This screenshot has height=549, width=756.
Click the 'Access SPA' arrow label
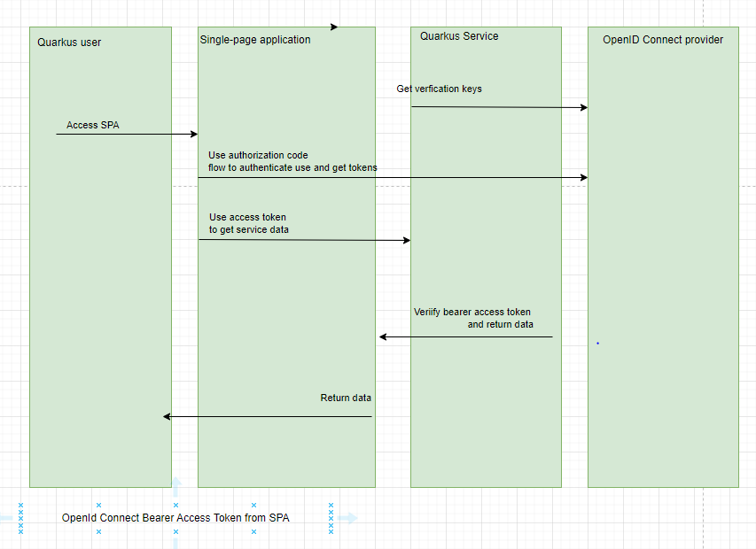tap(92, 125)
